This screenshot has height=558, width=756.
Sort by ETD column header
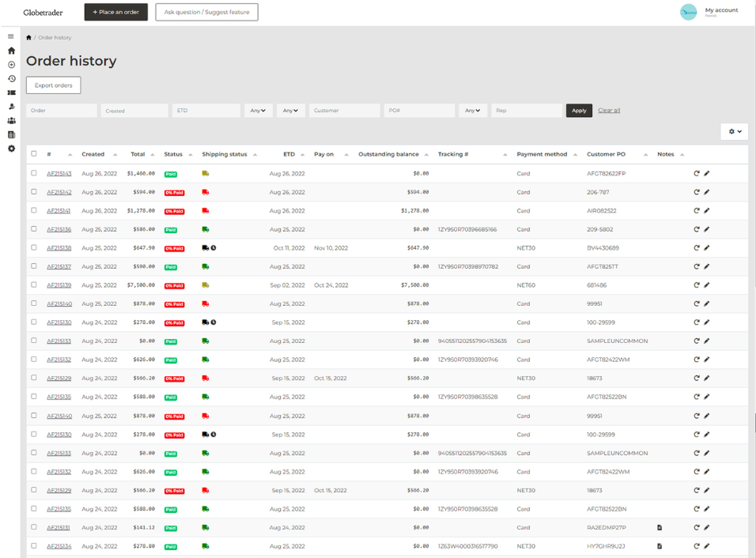(293, 154)
